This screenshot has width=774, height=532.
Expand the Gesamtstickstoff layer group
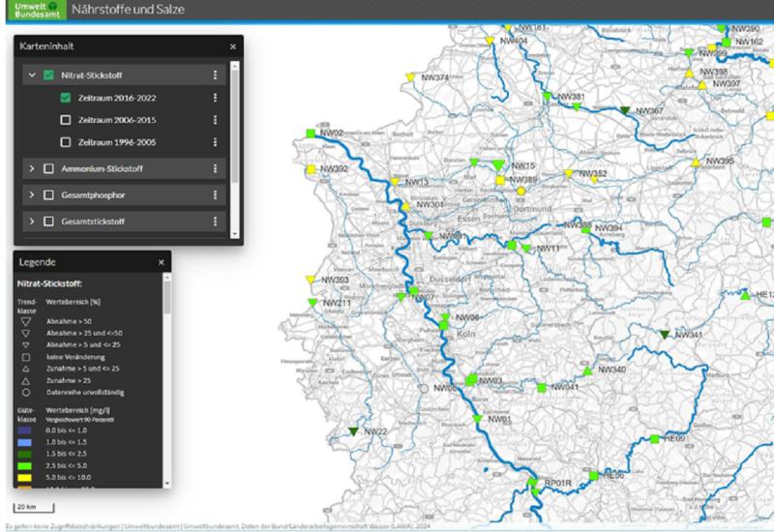tap(32, 222)
